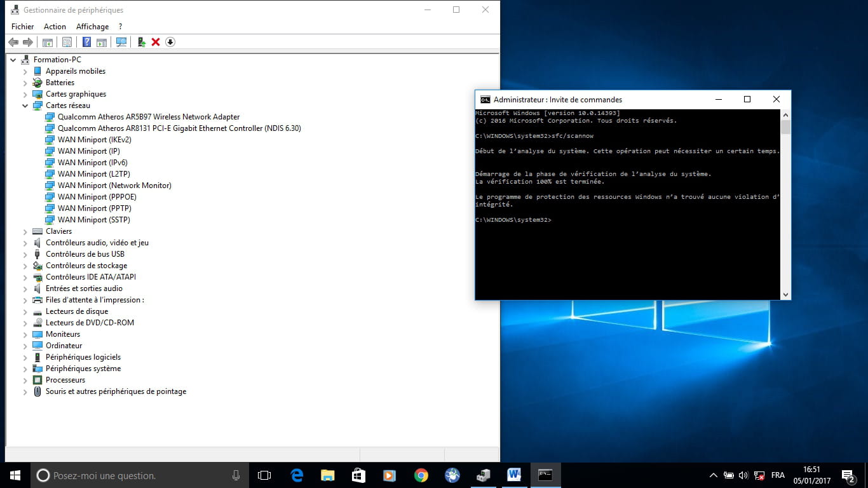
Task: Collapse the Cartes réseau category
Action: click(x=25, y=105)
